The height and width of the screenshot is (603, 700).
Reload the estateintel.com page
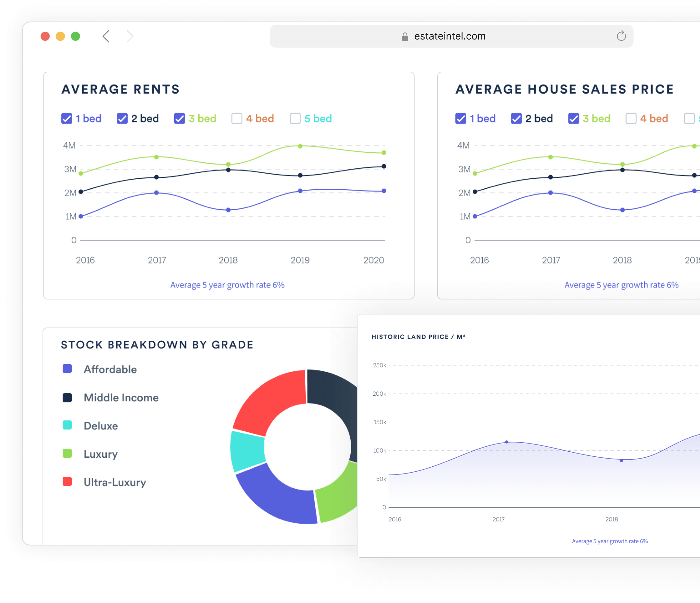click(x=621, y=36)
